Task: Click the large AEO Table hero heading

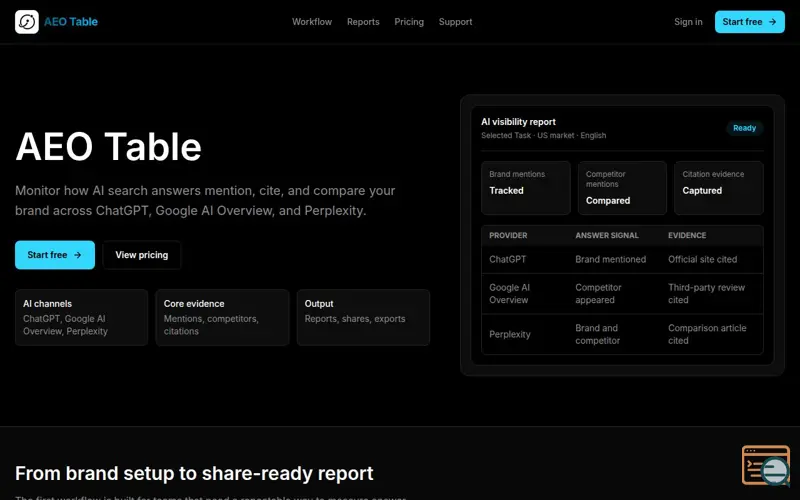Action: coord(108,147)
